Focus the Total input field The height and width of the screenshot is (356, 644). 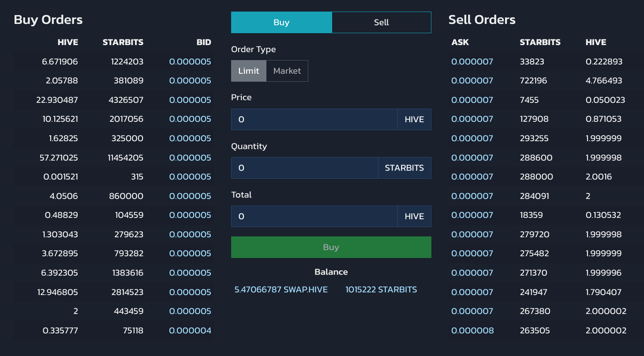[x=314, y=216]
